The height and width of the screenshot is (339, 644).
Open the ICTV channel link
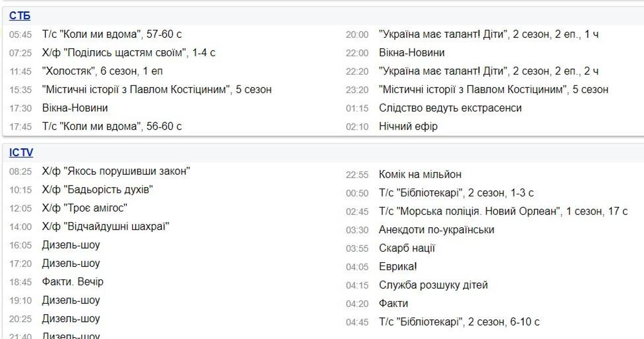(21, 153)
